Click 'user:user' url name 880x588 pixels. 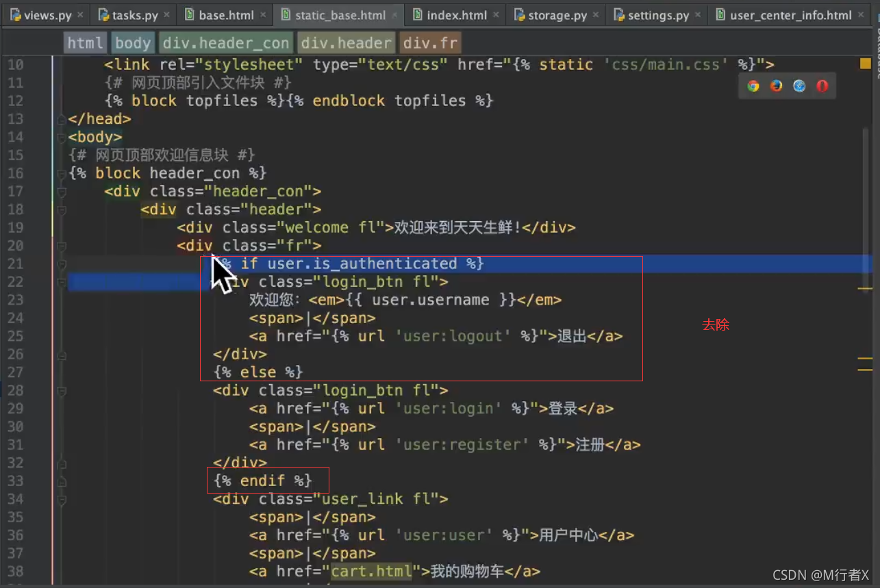pyautogui.click(x=443, y=535)
